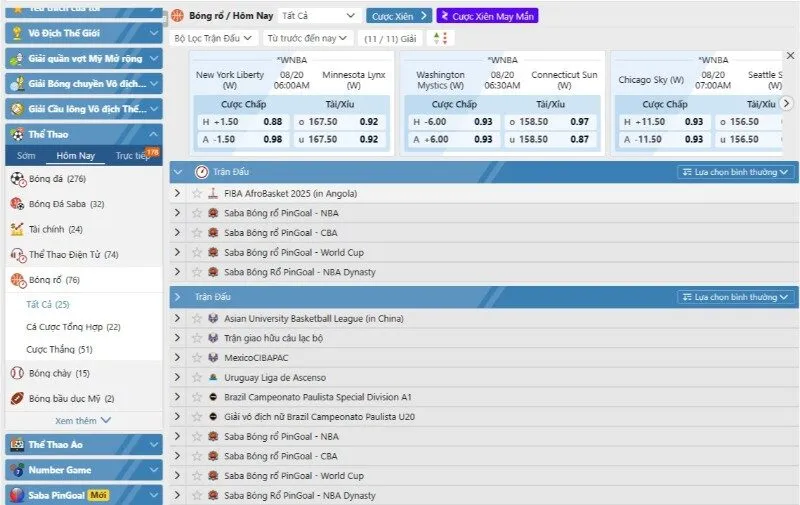Switch to the Sớm tab
Viewport: 800px width, 505px height.
(24, 156)
